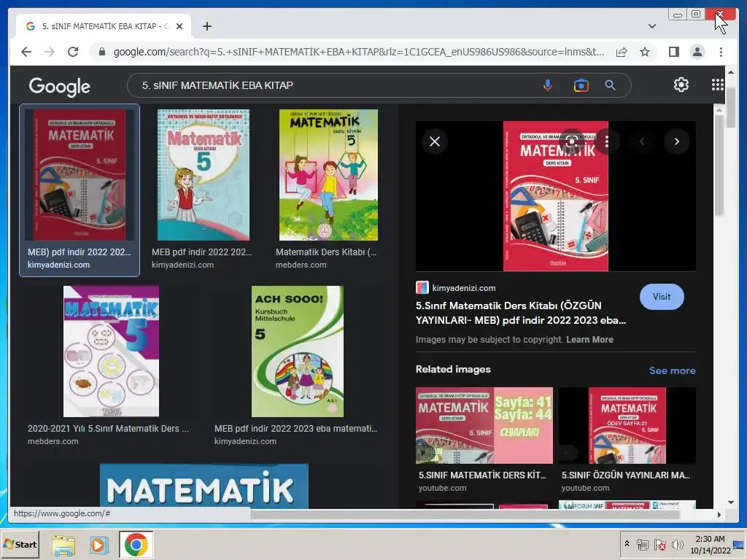Open Google apps grid

click(717, 85)
